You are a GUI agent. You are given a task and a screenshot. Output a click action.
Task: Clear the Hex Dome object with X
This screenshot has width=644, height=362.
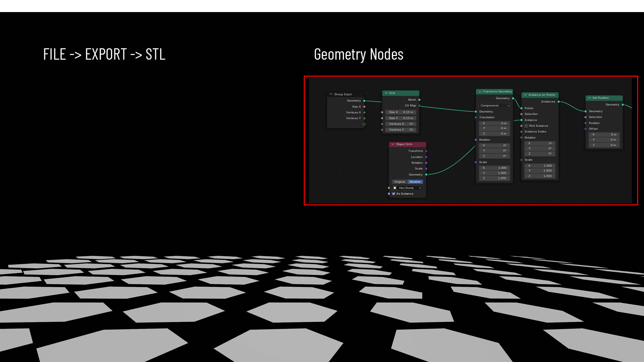coord(420,188)
